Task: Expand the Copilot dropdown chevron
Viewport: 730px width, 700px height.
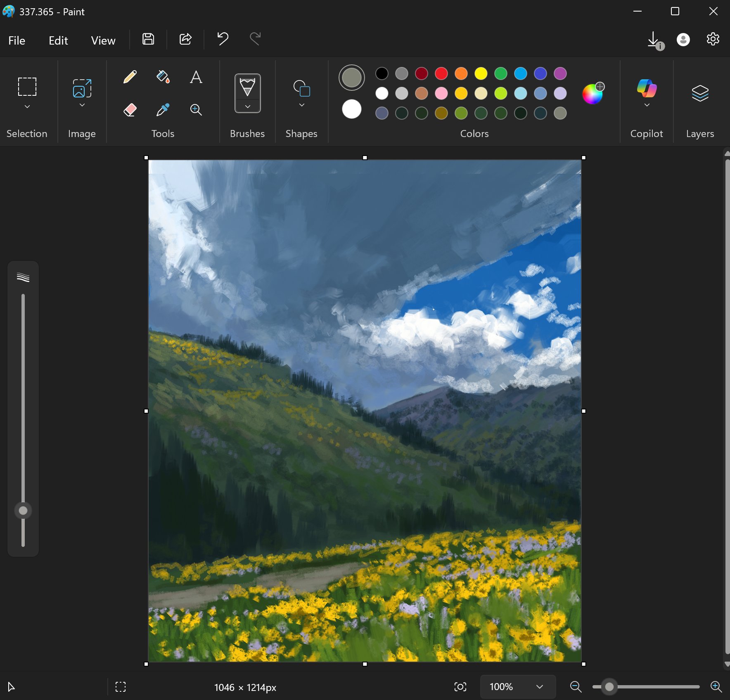Action: [647, 105]
